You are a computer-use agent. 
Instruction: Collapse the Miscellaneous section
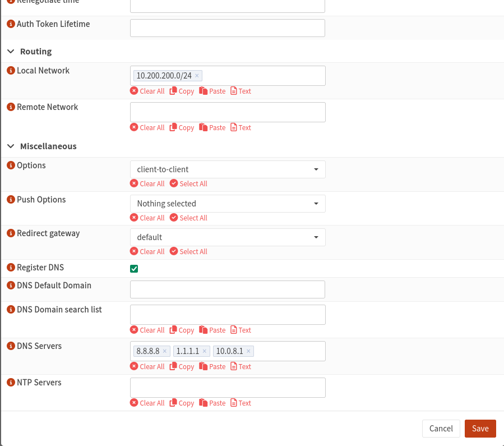pos(10,146)
